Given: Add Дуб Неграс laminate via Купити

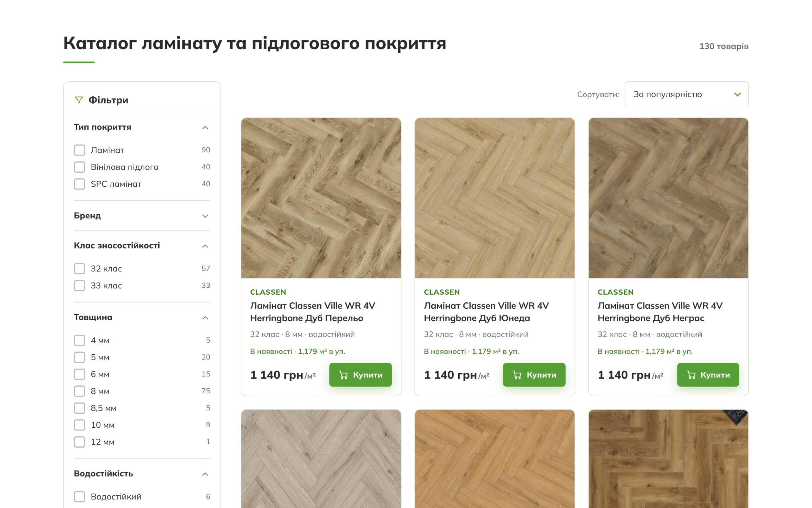Looking at the screenshot, I should tap(708, 375).
